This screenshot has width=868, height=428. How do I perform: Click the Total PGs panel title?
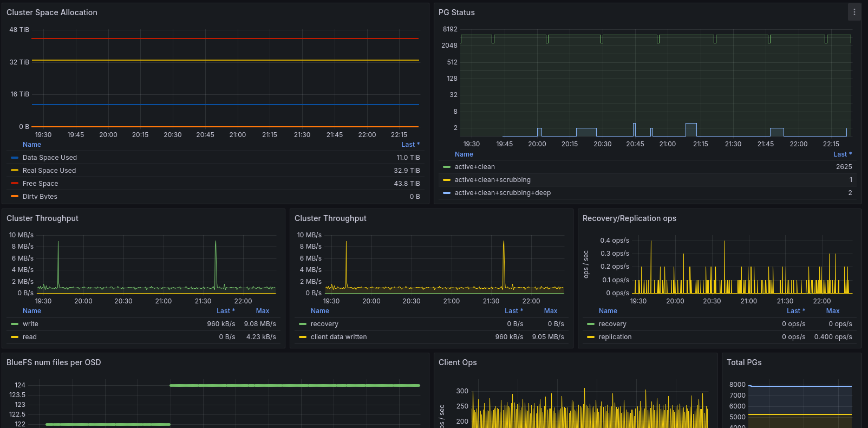coord(744,362)
